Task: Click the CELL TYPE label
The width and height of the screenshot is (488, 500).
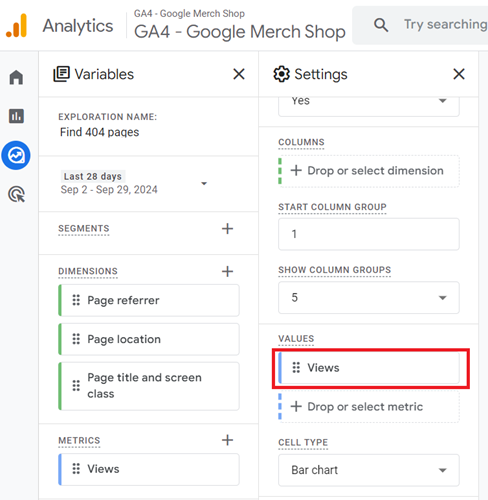Action: 303,443
